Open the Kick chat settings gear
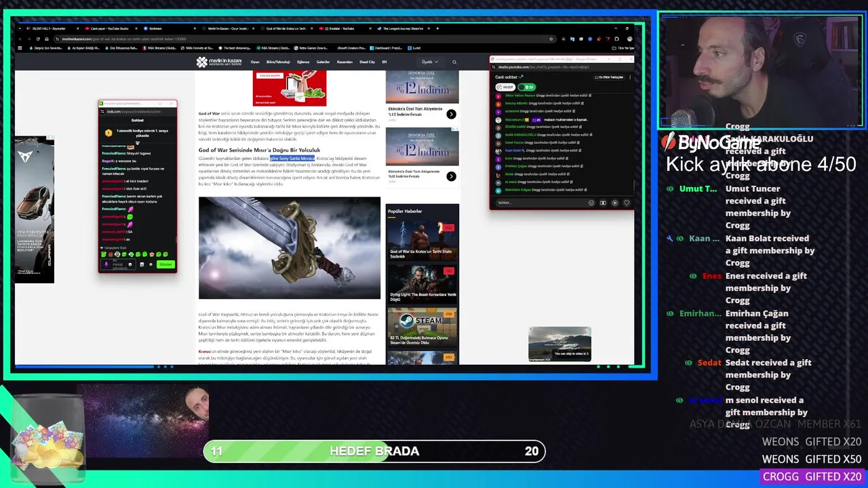Image resolution: width=868 pixels, height=488 pixels. (x=151, y=264)
